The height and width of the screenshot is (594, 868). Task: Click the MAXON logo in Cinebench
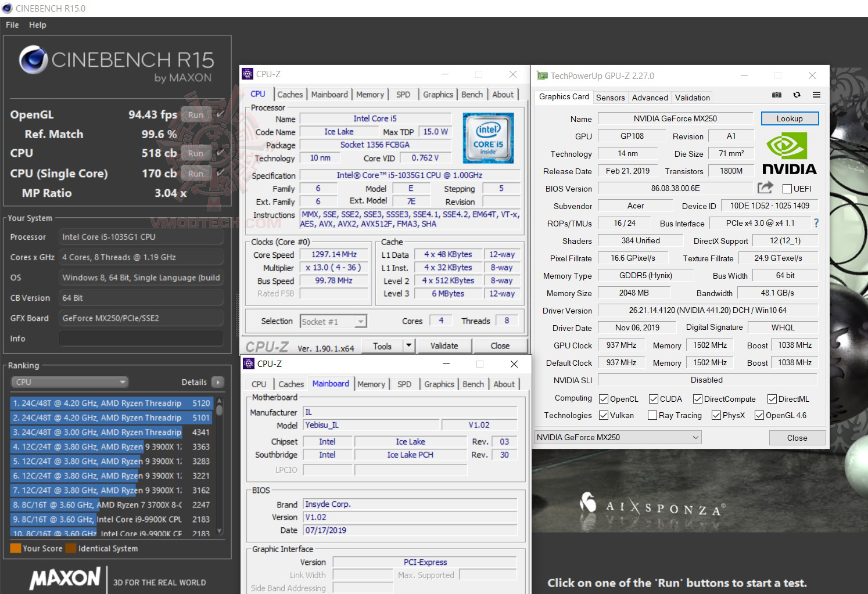pos(65,578)
